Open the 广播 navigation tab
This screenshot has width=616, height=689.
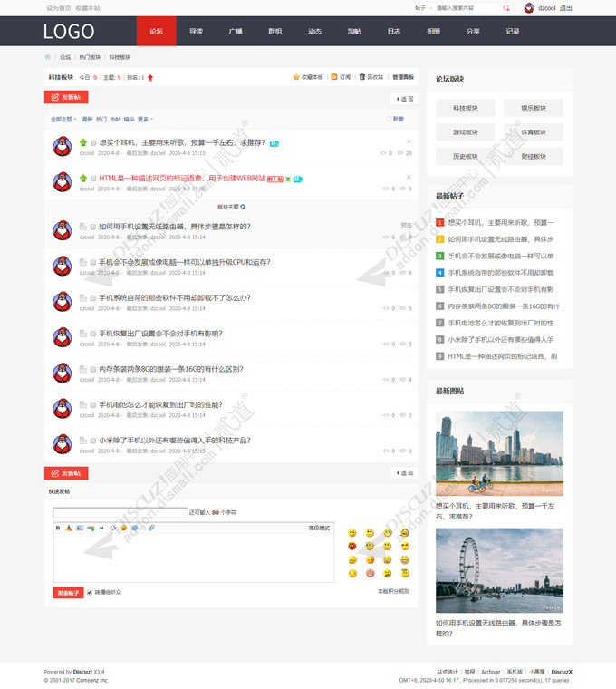236,31
